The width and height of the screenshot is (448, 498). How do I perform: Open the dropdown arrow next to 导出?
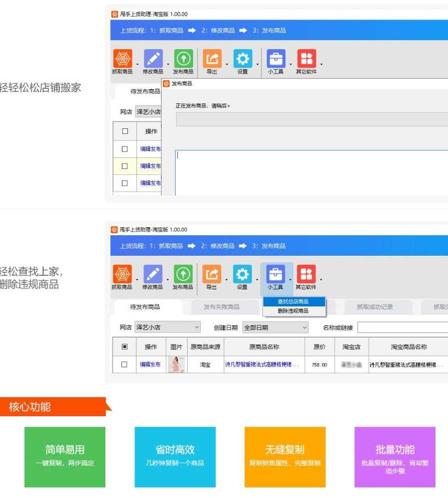(227, 279)
